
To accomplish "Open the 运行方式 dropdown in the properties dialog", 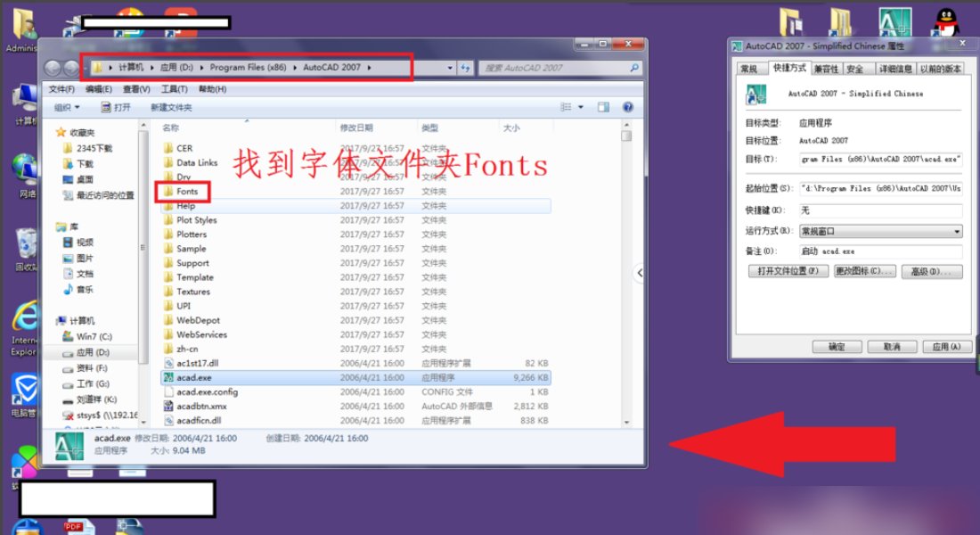I will [958, 230].
